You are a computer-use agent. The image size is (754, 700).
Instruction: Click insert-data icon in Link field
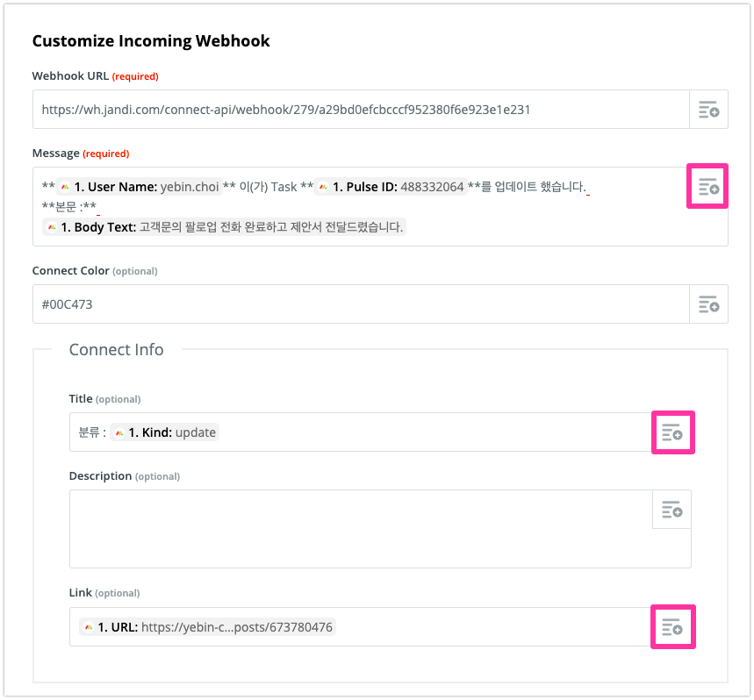(x=672, y=626)
